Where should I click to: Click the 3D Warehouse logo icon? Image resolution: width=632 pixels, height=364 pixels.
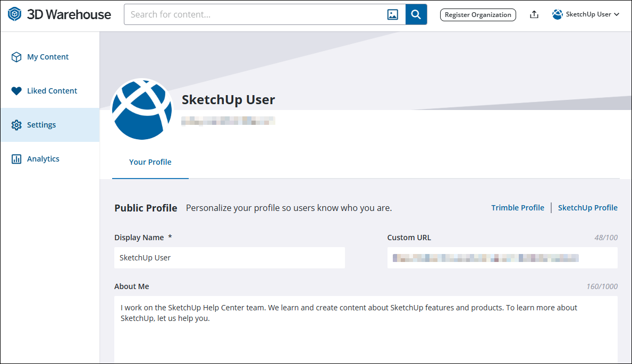click(14, 14)
